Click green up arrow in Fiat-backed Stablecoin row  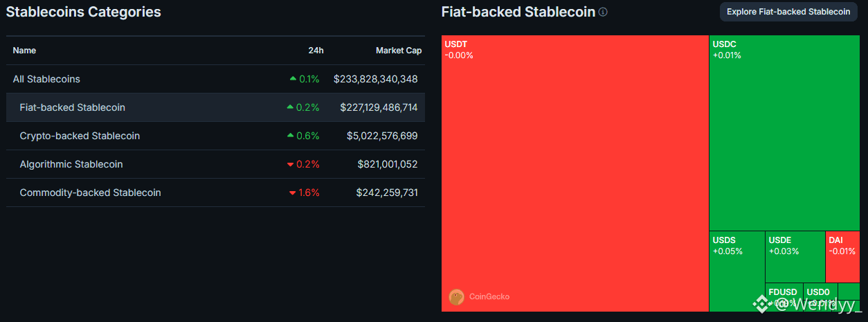[290, 107]
